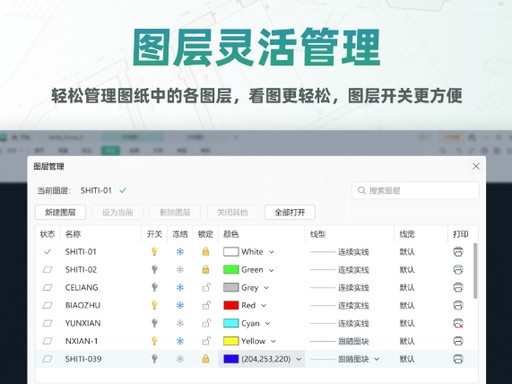Click the 删除图层 button

coord(175,212)
